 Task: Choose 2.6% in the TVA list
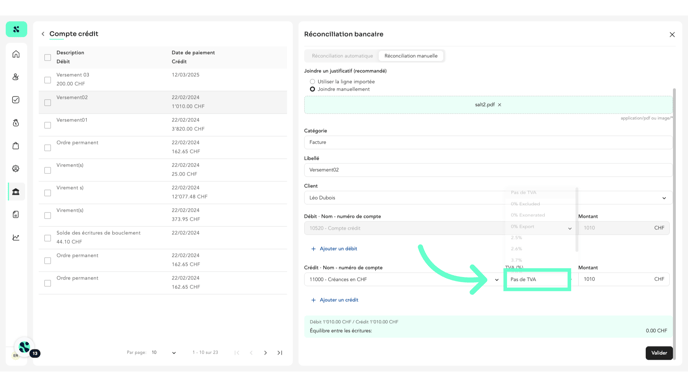point(540,249)
